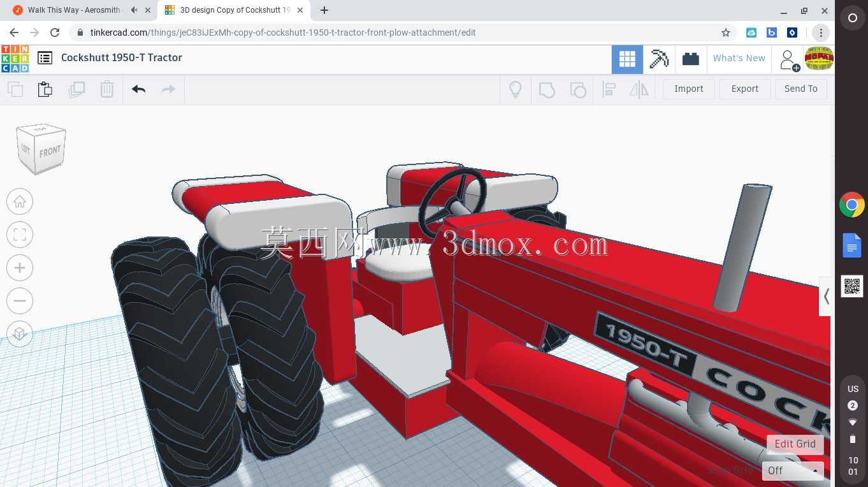Click the Import button
The width and height of the screenshot is (868, 487).
[x=688, y=89]
